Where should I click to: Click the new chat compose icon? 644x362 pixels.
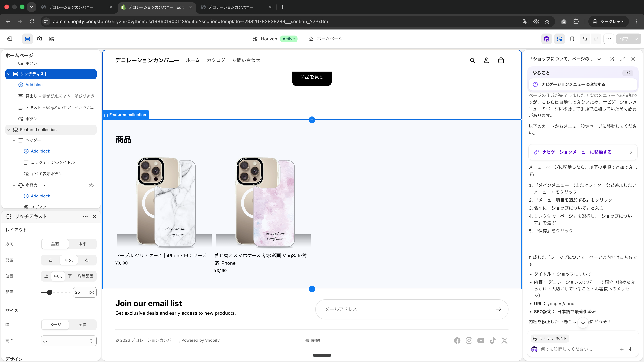[612, 59]
